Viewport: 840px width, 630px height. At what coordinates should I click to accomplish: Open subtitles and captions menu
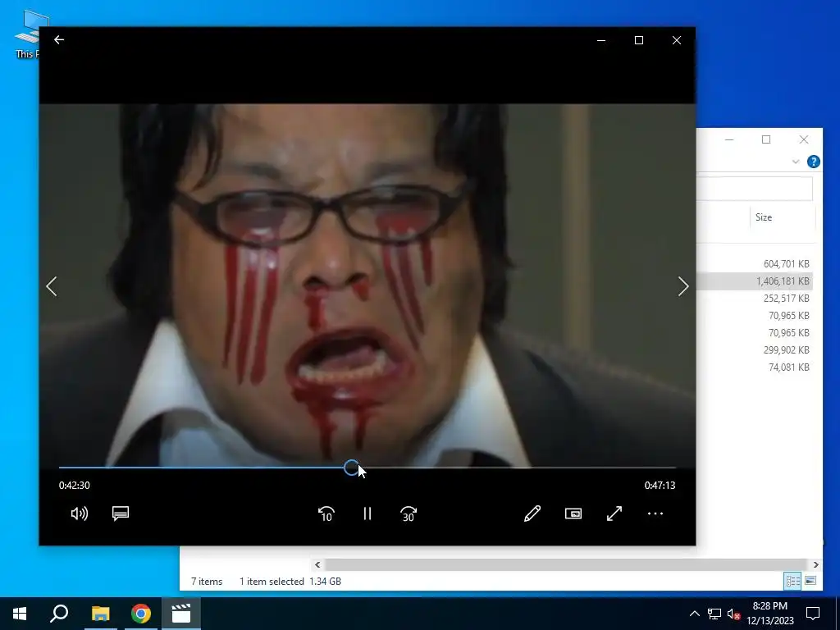121,514
